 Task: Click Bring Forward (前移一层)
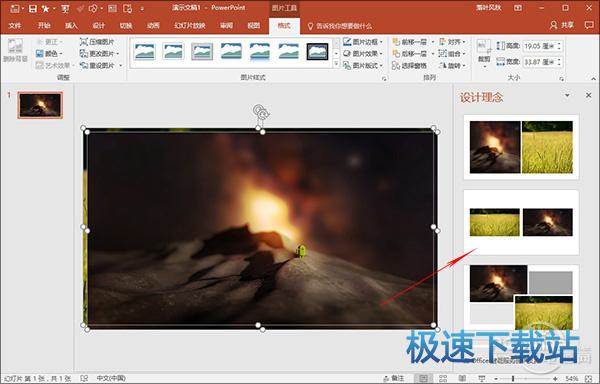pos(409,42)
